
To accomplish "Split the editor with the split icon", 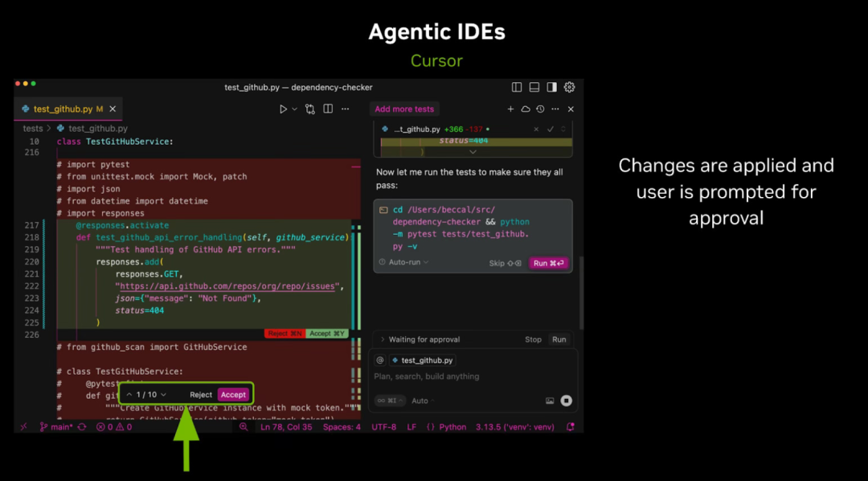I will pyautogui.click(x=328, y=109).
